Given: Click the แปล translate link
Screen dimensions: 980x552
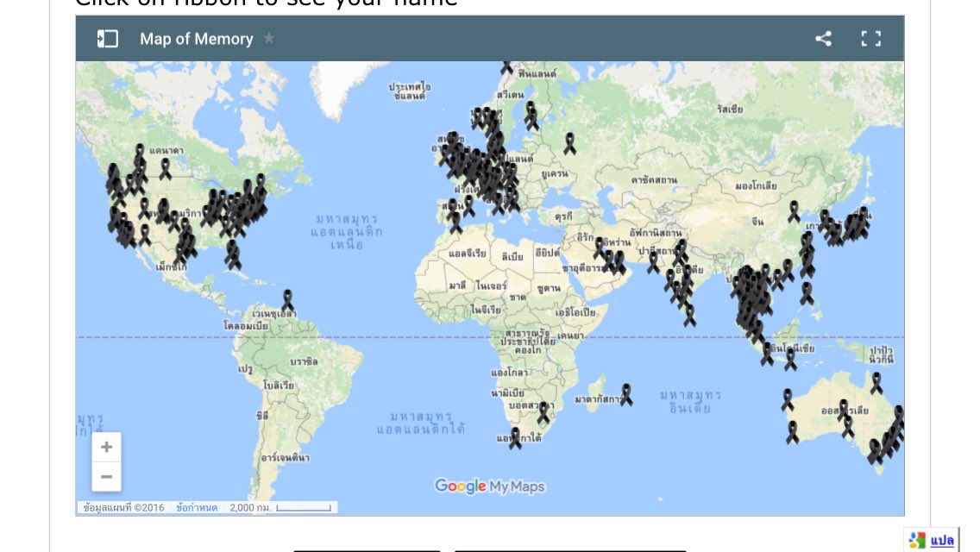Looking at the screenshot, I should pos(942,541).
